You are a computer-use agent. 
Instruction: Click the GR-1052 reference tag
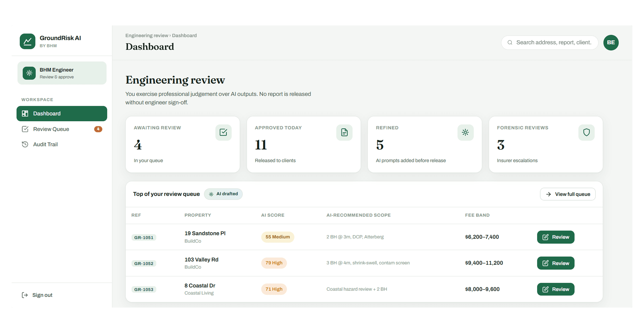144,263
